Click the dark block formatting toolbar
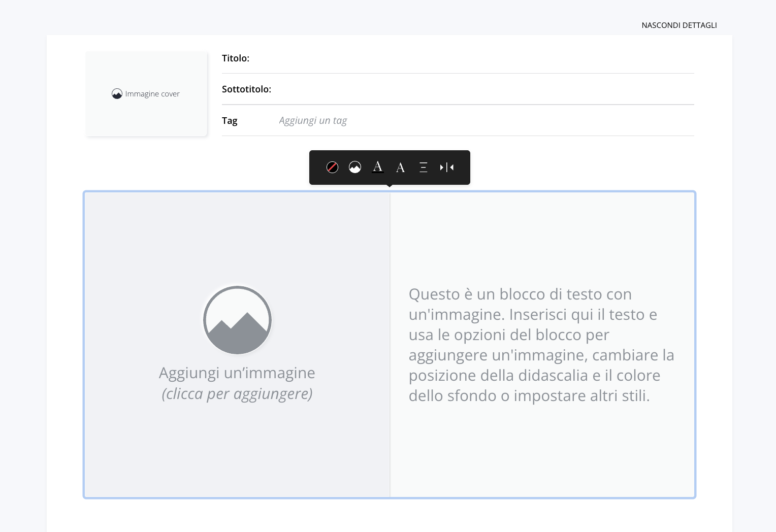The image size is (776, 532). point(390,168)
